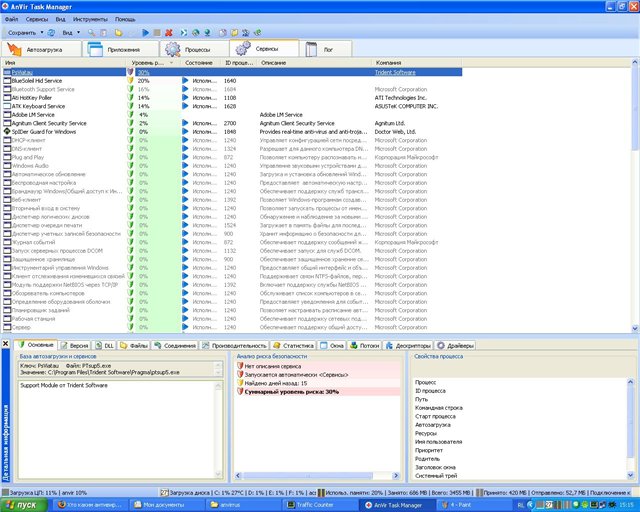The height and width of the screenshot is (512, 640).
Task: Click the globe check-online icon in toolbar
Action: click(196, 33)
